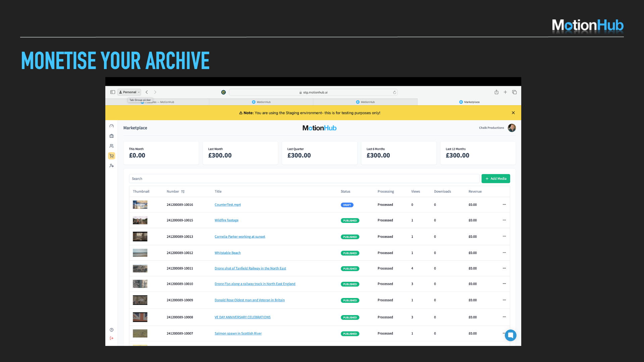The width and height of the screenshot is (644, 362).
Task: Open the dashboard gauge sidebar icon
Action: (112, 126)
